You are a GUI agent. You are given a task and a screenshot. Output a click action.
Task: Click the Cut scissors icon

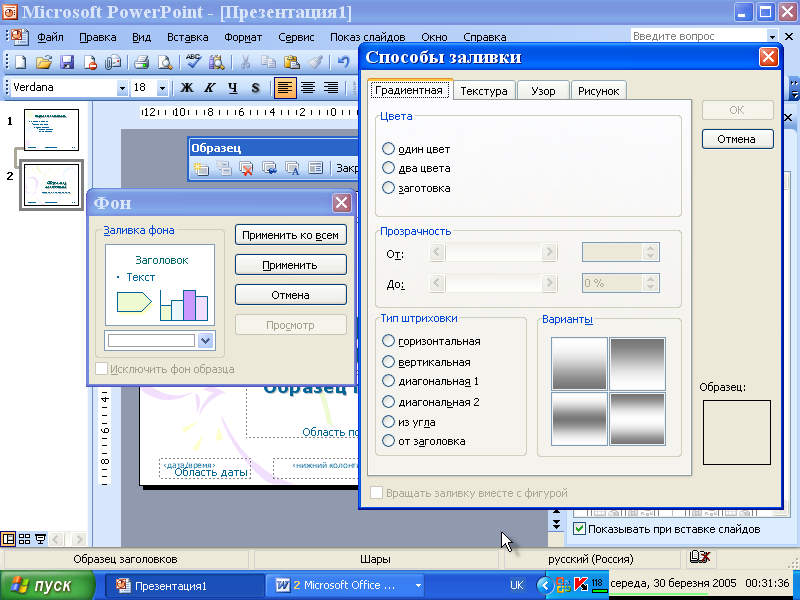[245, 62]
